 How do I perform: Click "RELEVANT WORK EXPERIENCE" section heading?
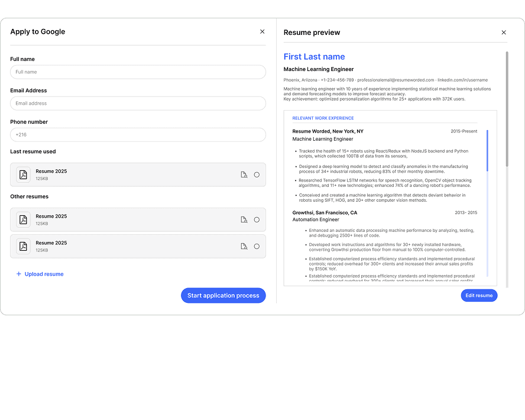[323, 118]
